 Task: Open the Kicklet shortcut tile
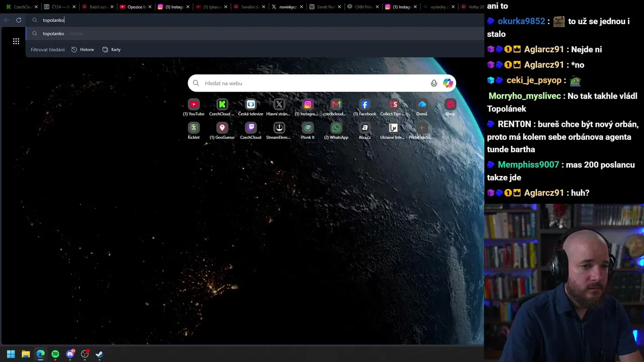pyautogui.click(x=194, y=131)
